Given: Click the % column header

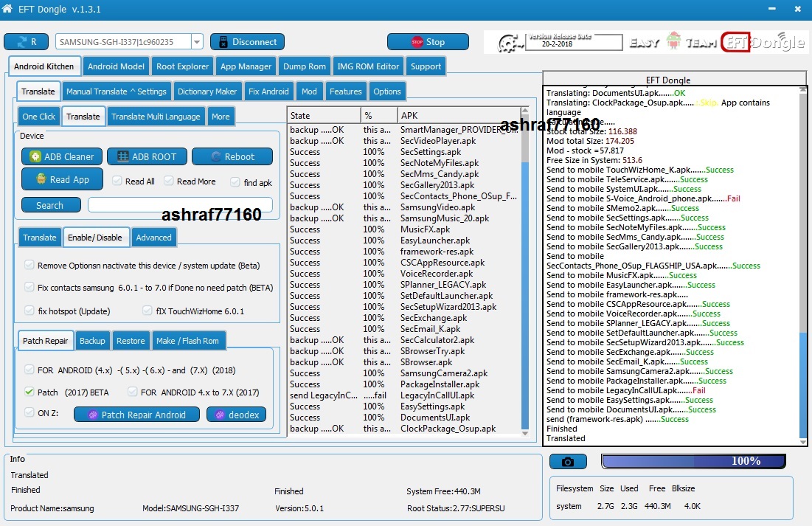Looking at the screenshot, I should pyautogui.click(x=379, y=116).
